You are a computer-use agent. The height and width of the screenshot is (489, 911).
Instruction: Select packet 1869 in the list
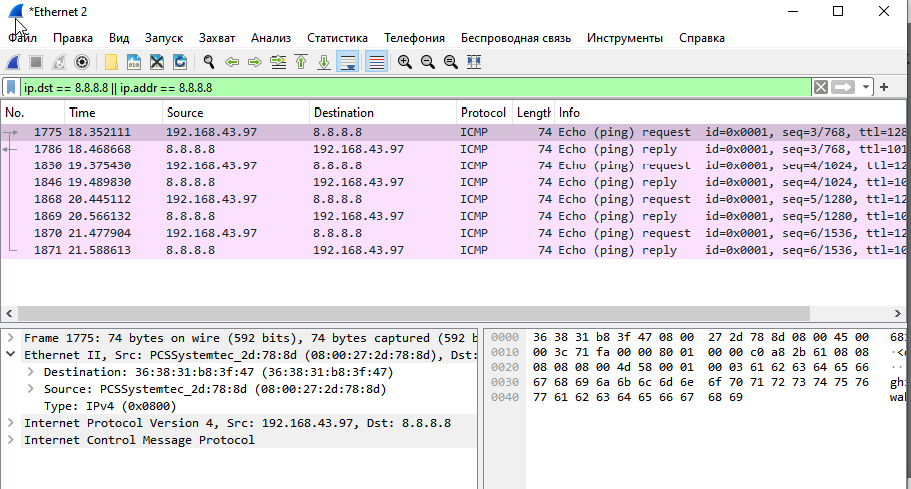coord(453,217)
